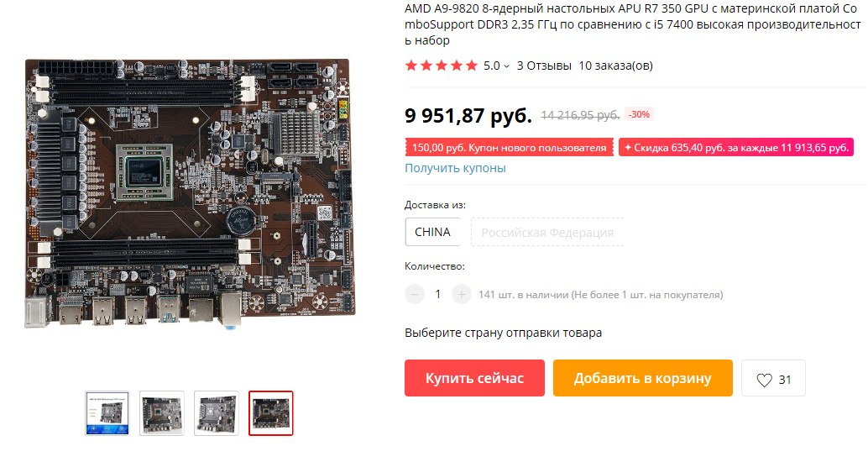
Task: Add item with Добавить в корзину
Action: [x=643, y=378]
